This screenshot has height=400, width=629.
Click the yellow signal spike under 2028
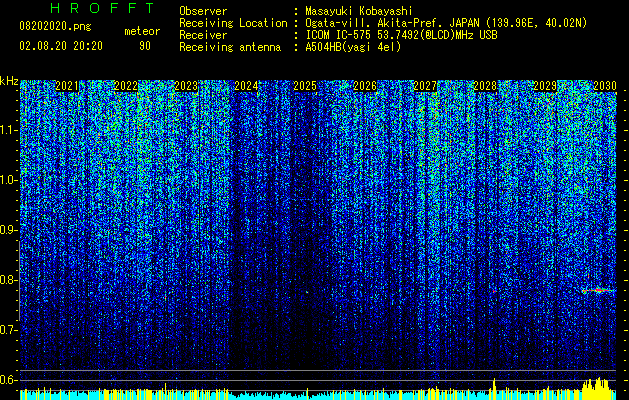pyautogui.click(x=494, y=388)
